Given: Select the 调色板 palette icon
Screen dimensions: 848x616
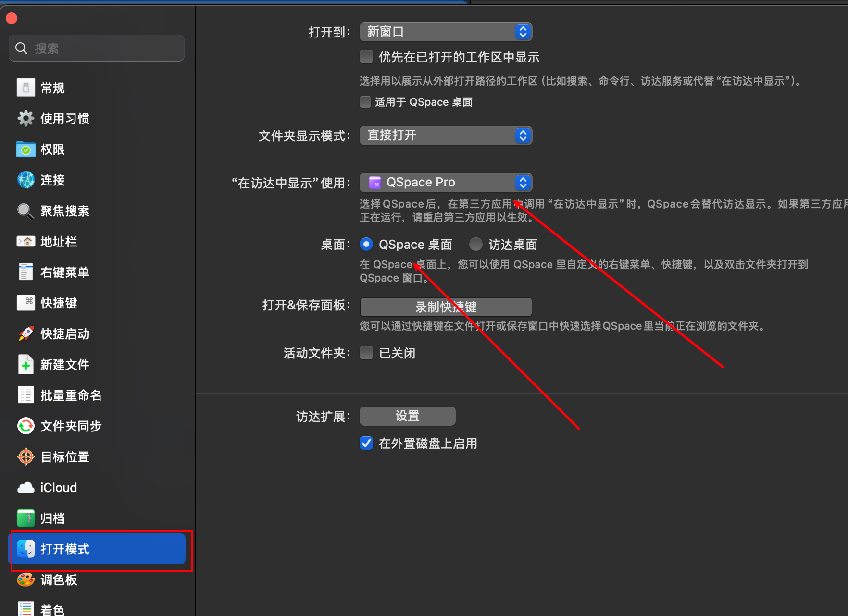Looking at the screenshot, I should click(x=26, y=580).
